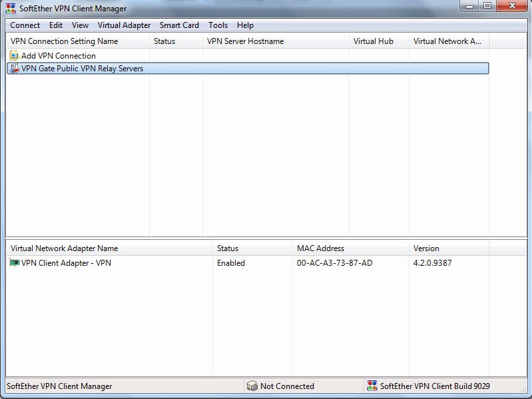Sort by Virtual Network A... column header
Screen dimensions: 532x399
449,41
